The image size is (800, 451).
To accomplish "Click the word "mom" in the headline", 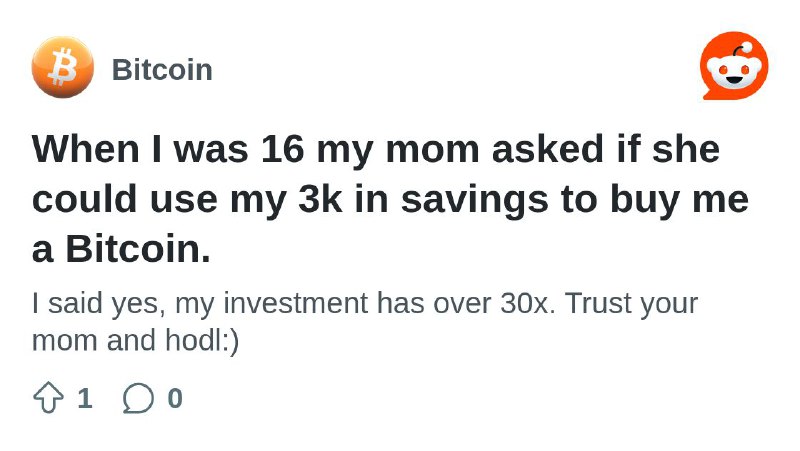I will (432, 150).
